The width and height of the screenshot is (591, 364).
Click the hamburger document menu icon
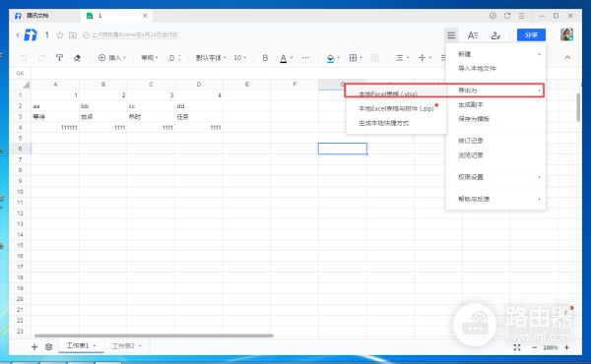coord(451,35)
